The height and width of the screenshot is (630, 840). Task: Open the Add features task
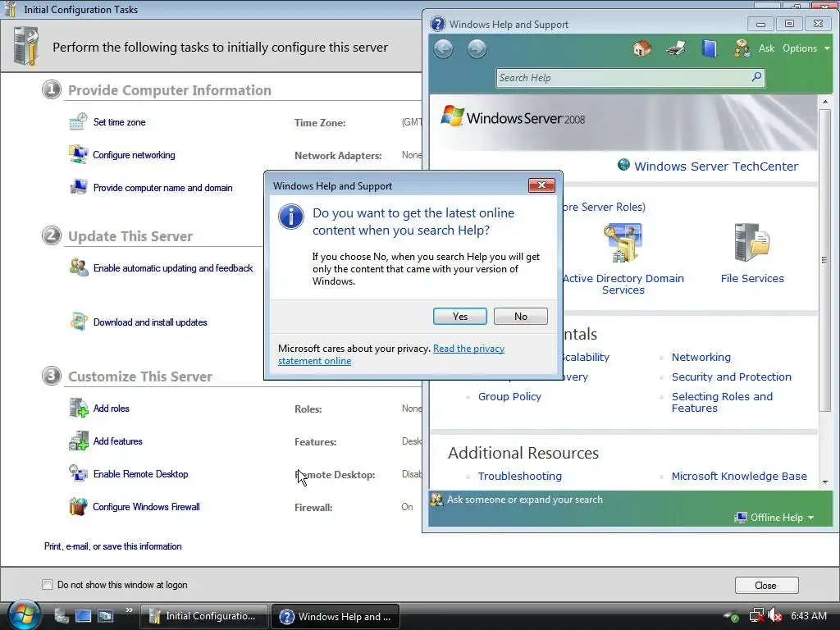click(x=117, y=441)
